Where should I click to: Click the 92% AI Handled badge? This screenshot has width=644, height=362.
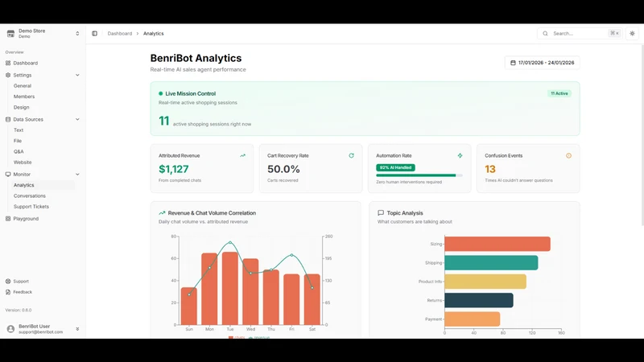[395, 167]
